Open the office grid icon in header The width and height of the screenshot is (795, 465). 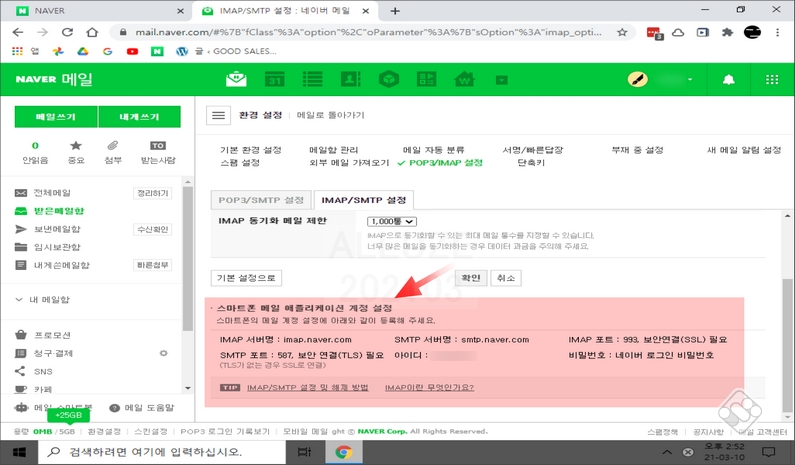click(x=426, y=80)
